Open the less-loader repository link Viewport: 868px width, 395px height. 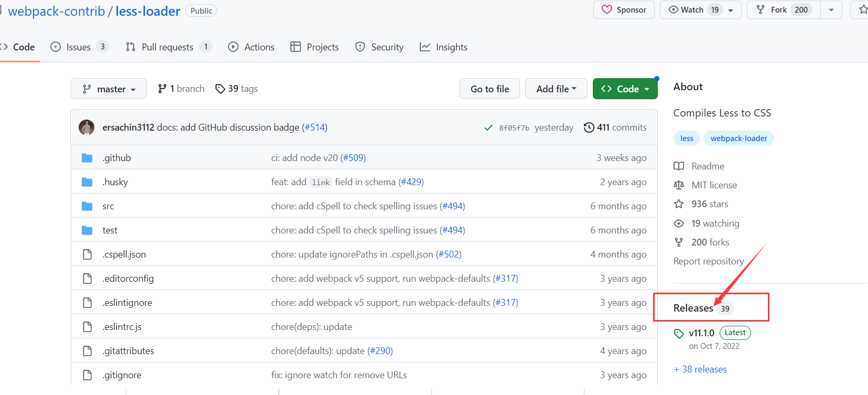pyautogui.click(x=148, y=11)
